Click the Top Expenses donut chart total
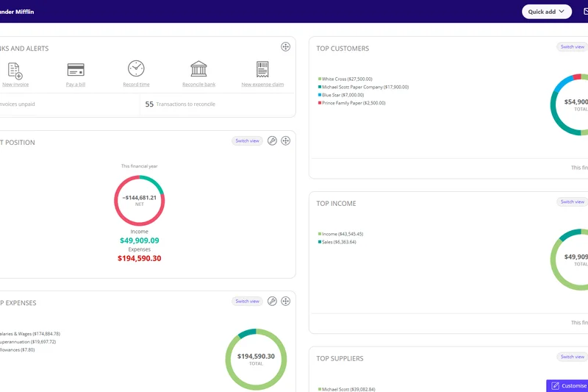 pyautogui.click(x=256, y=359)
